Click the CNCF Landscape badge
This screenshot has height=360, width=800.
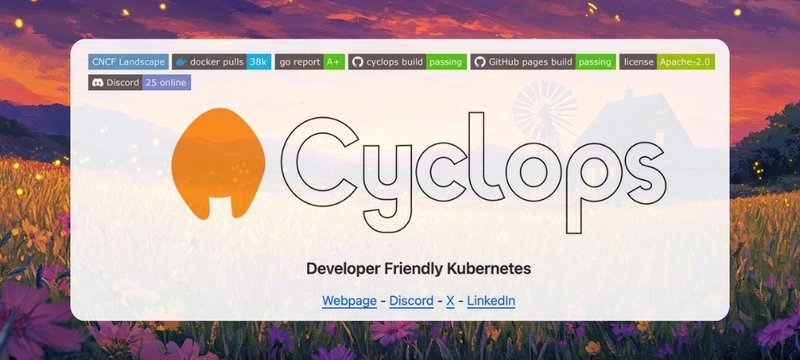pos(128,62)
